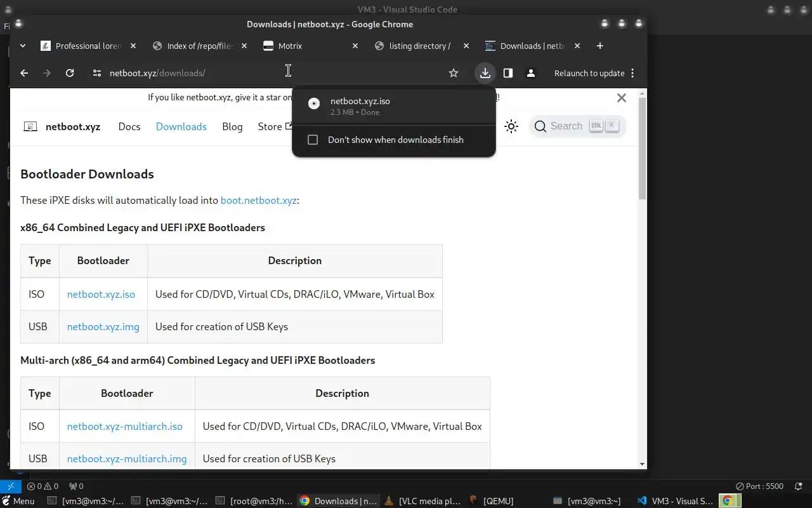Download netboot.xyz-multiarch.iso
This screenshot has width=812, height=508.
[x=124, y=426]
